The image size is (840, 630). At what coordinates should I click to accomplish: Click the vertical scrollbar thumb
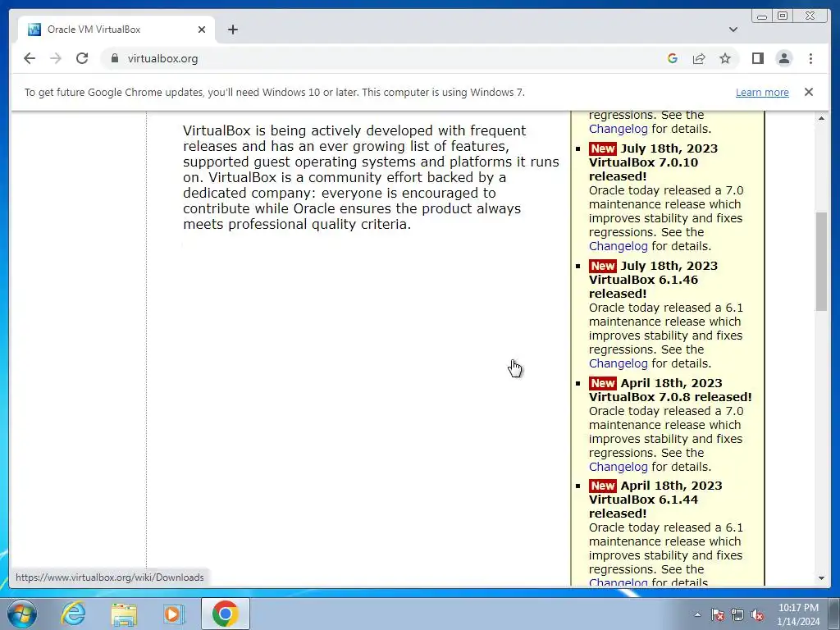[x=821, y=261]
